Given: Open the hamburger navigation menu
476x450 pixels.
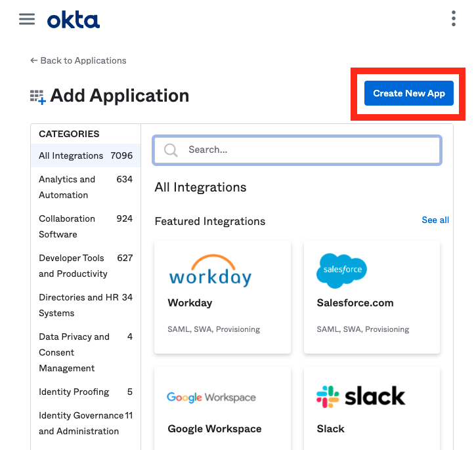Looking at the screenshot, I should pos(27,19).
